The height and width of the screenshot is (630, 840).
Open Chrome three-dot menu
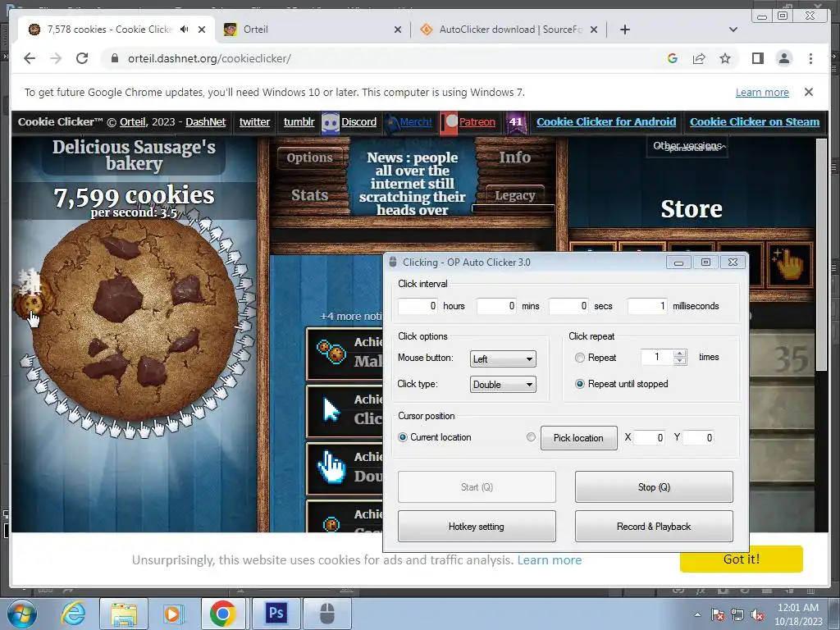point(810,58)
